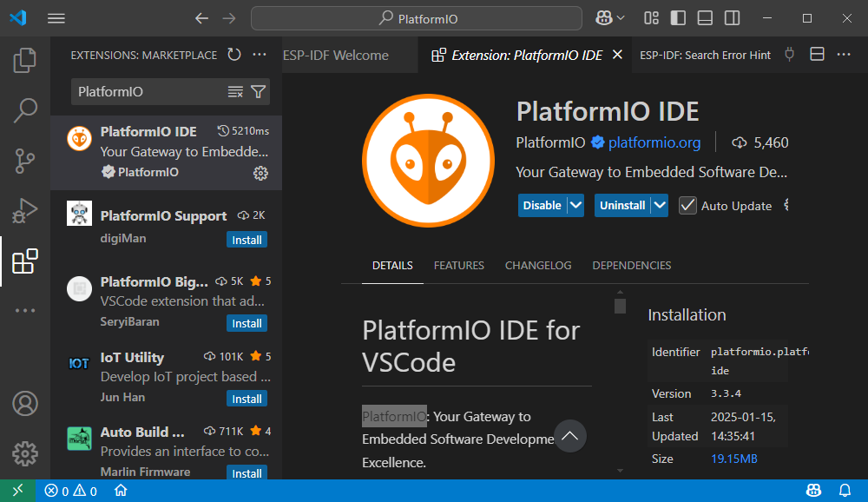Select PlatformIO IDE in extension list
The width and height of the screenshot is (868, 502).
click(166, 152)
